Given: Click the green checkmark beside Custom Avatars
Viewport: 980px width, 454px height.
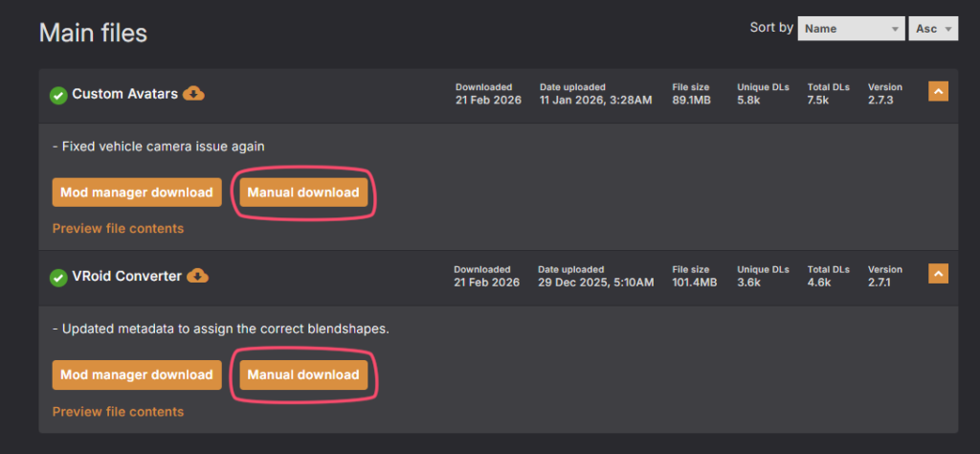Looking at the screenshot, I should pos(58,95).
